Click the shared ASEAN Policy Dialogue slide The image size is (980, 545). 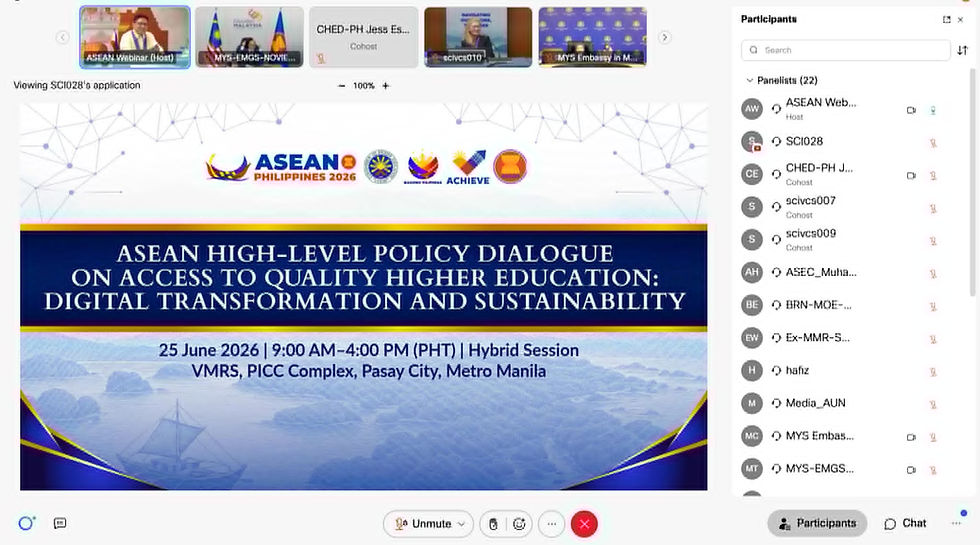coord(364,296)
